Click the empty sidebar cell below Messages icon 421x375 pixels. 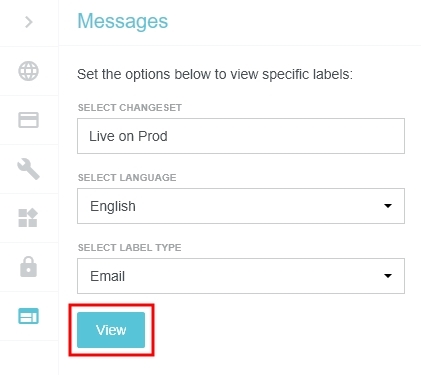[x=29, y=358]
